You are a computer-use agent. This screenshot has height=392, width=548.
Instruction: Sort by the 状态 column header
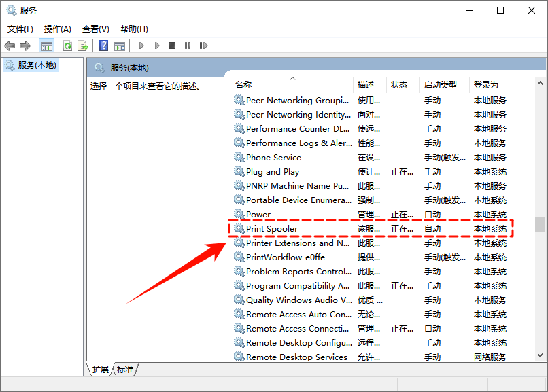pyautogui.click(x=399, y=85)
